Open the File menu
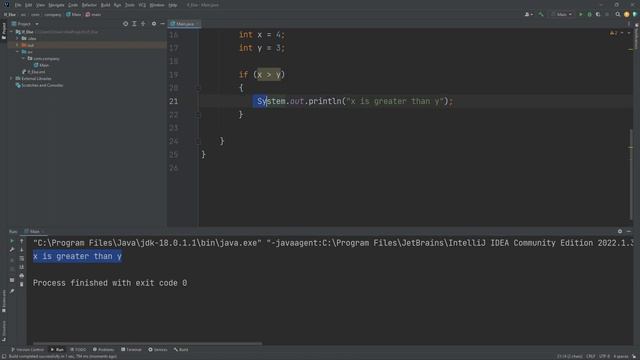 18,5
